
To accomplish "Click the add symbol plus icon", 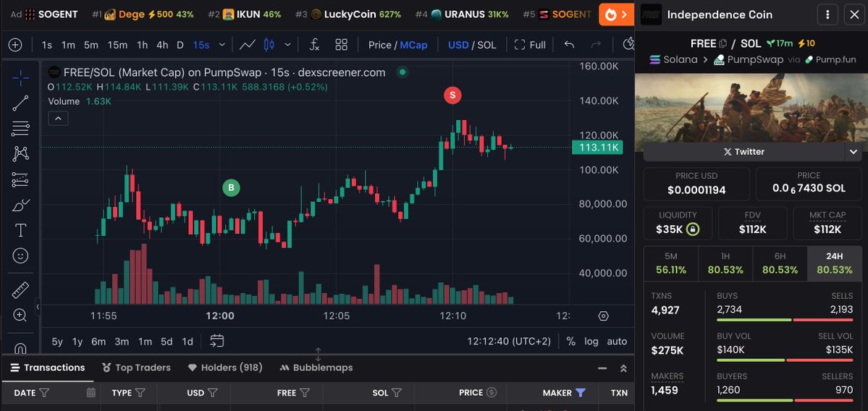I will pyautogui.click(x=15, y=45).
